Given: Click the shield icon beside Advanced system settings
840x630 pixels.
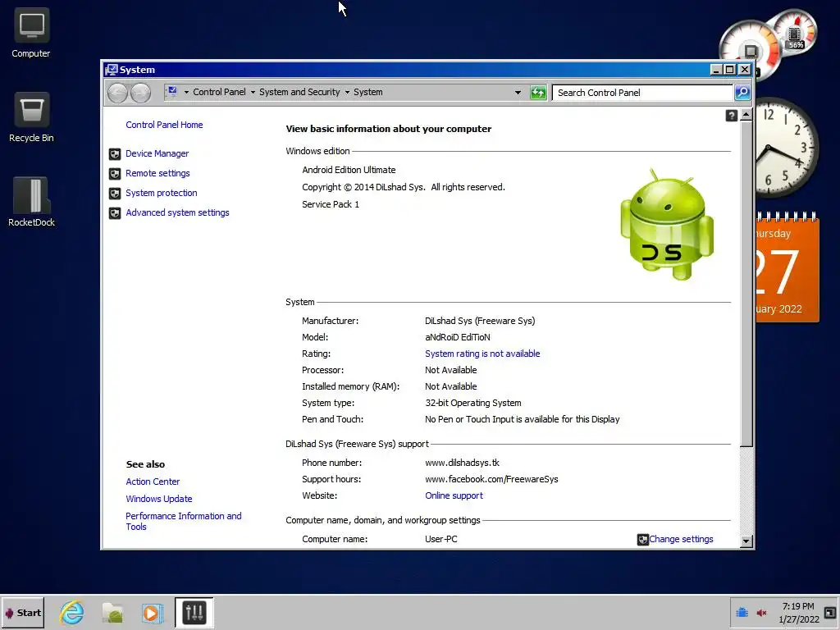Looking at the screenshot, I should click(x=115, y=213).
